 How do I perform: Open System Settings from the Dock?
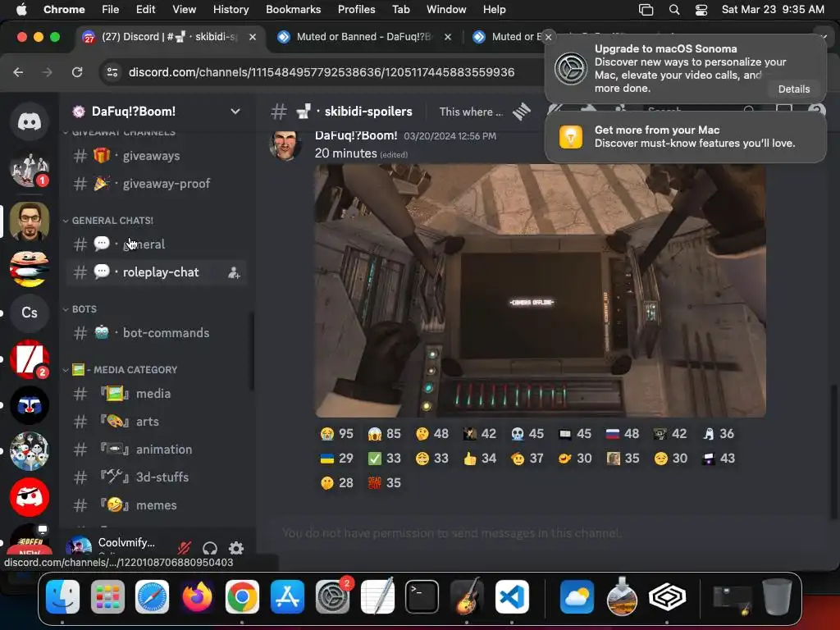point(333,597)
